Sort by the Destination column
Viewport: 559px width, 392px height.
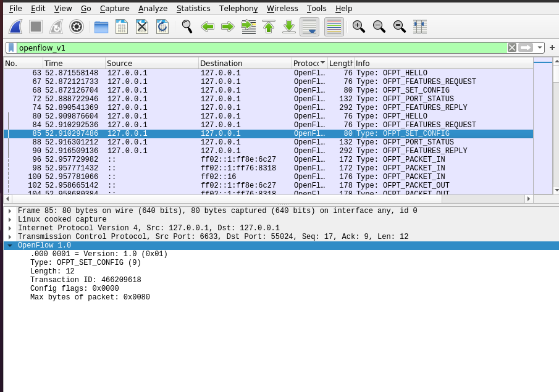[245, 64]
